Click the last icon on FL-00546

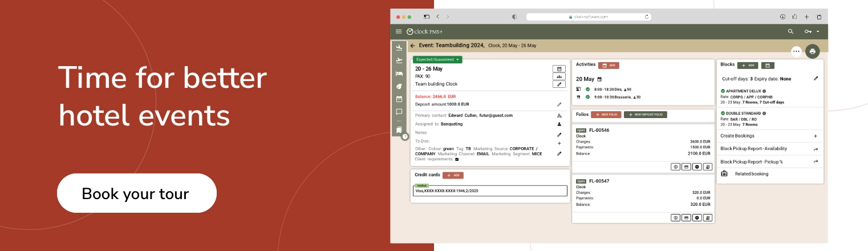(x=708, y=167)
